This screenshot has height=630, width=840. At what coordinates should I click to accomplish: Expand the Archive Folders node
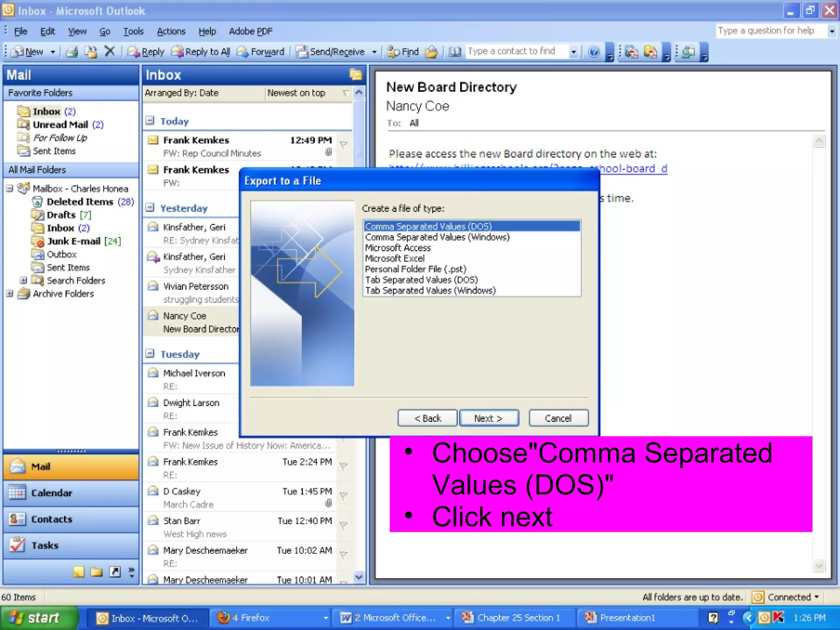pos(10,294)
